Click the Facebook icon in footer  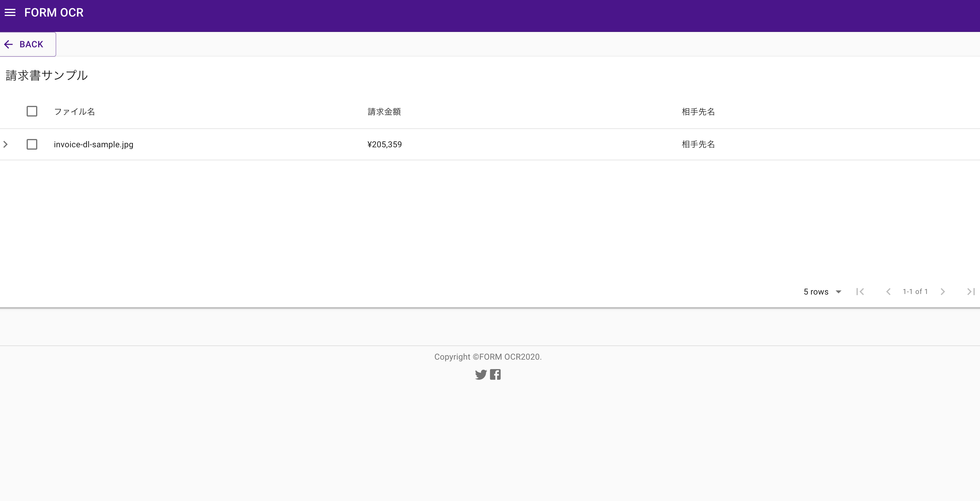point(495,375)
